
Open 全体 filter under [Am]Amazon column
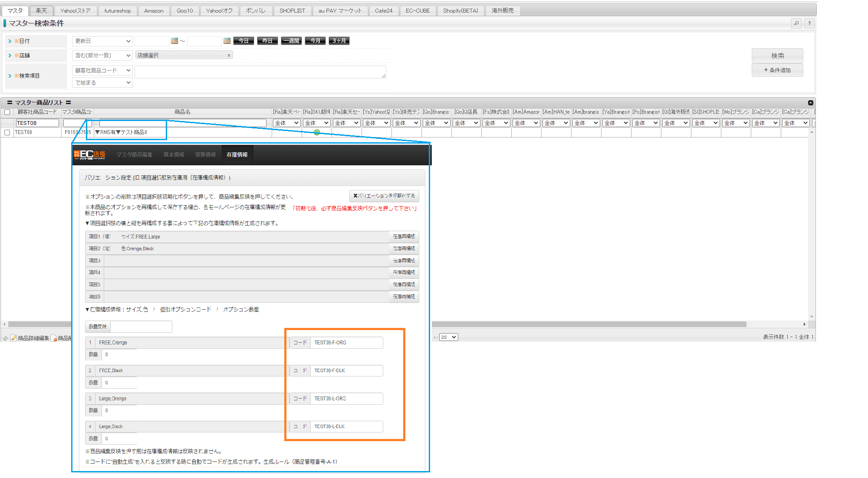(x=526, y=123)
